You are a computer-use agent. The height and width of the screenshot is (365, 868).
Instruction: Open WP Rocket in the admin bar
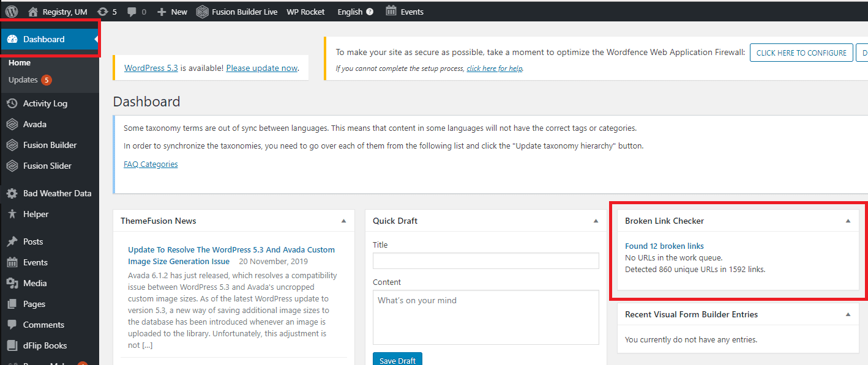point(305,12)
